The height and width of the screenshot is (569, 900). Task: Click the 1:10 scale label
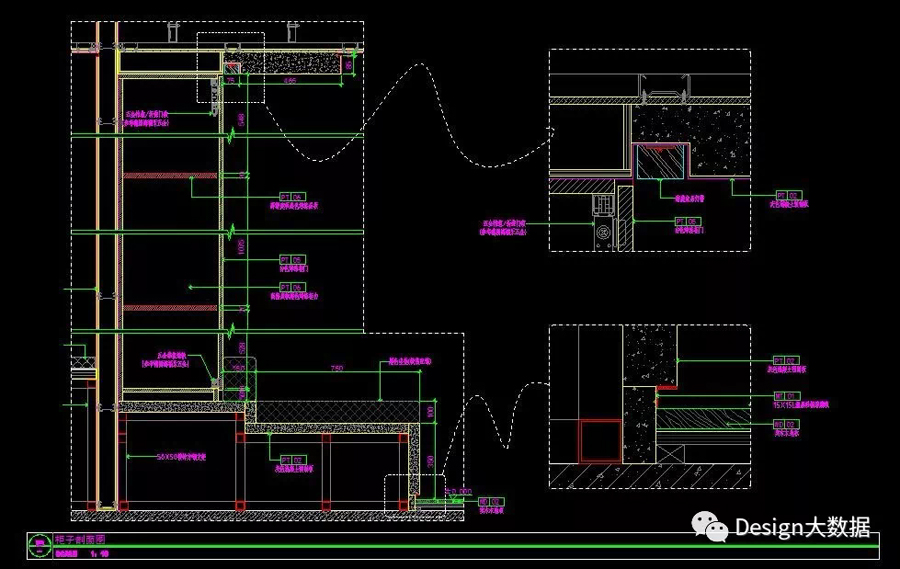[x=99, y=552]
